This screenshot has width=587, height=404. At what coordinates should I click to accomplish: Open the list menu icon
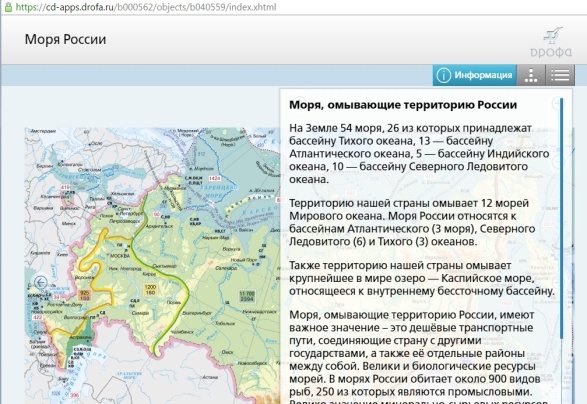560,75
